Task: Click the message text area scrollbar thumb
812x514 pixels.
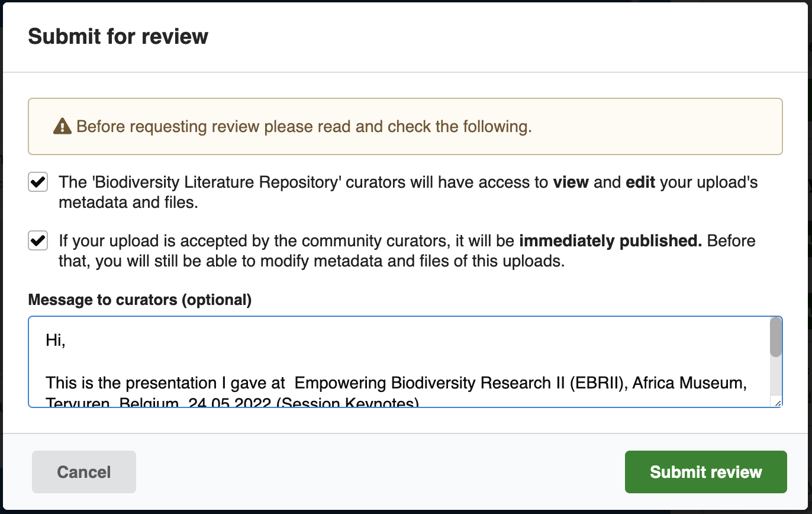Action: click(x=775, y=337)
